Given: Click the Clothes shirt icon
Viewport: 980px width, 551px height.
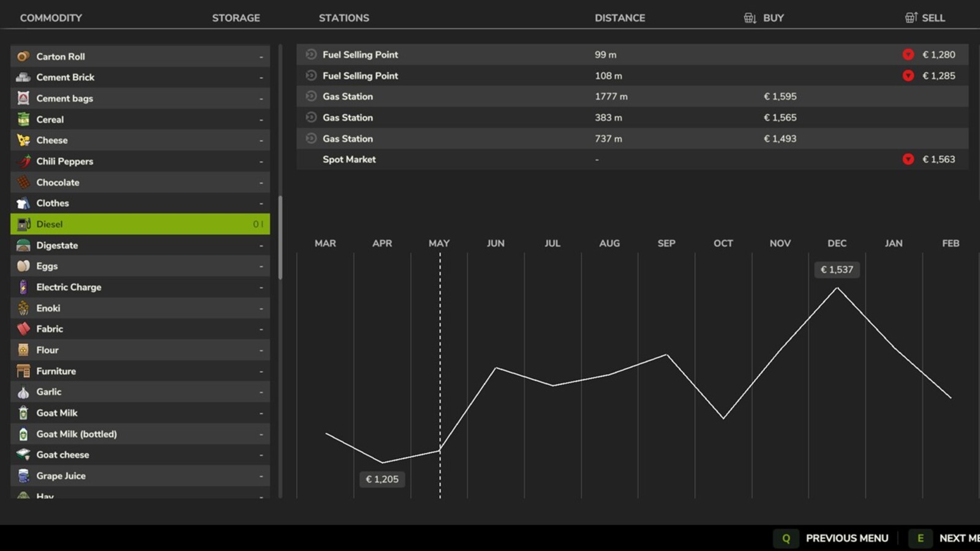Looking at the screenshot, I should tap(23, 203).
